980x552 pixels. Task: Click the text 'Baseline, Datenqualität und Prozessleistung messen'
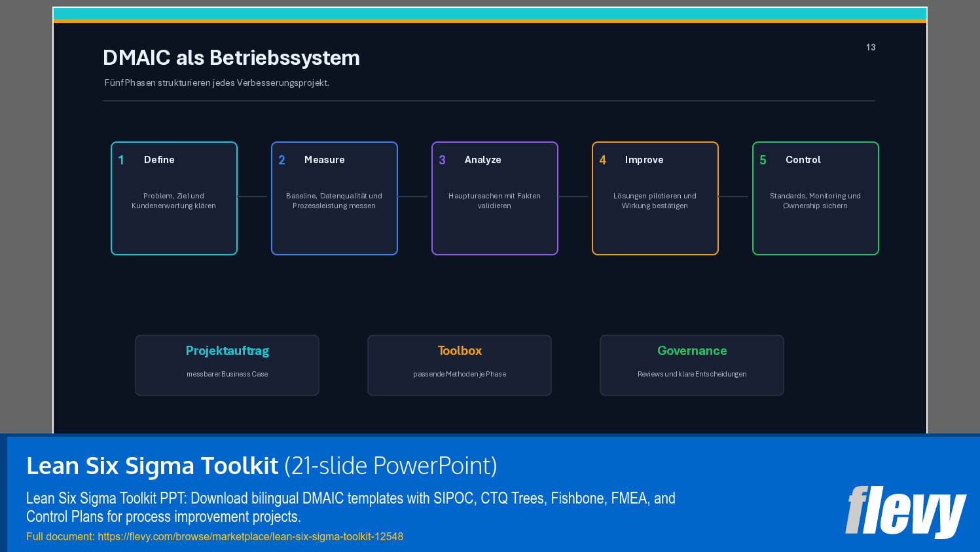(x=334, y=201)
